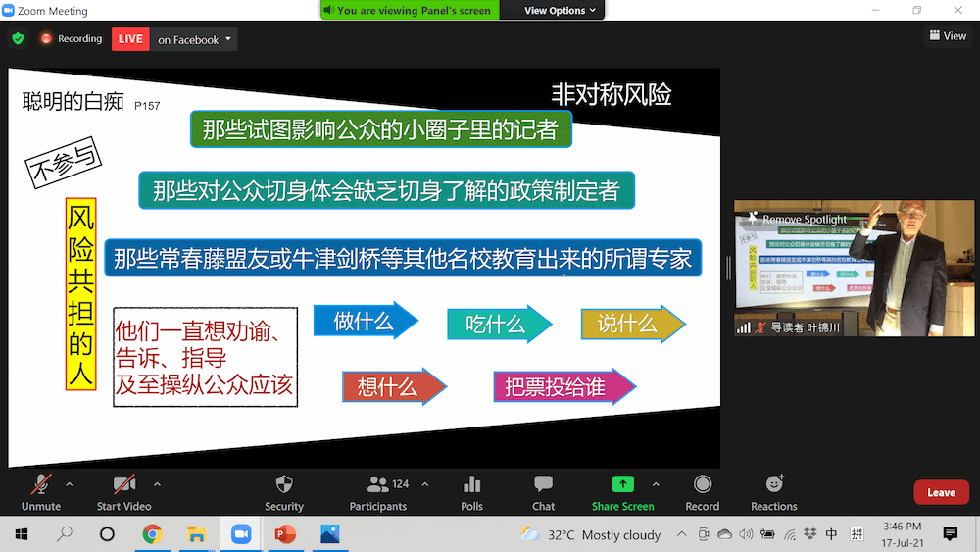This screenshot has height=552, width=980.
Task: Open the Participants panel
Action: pos(377,484)
